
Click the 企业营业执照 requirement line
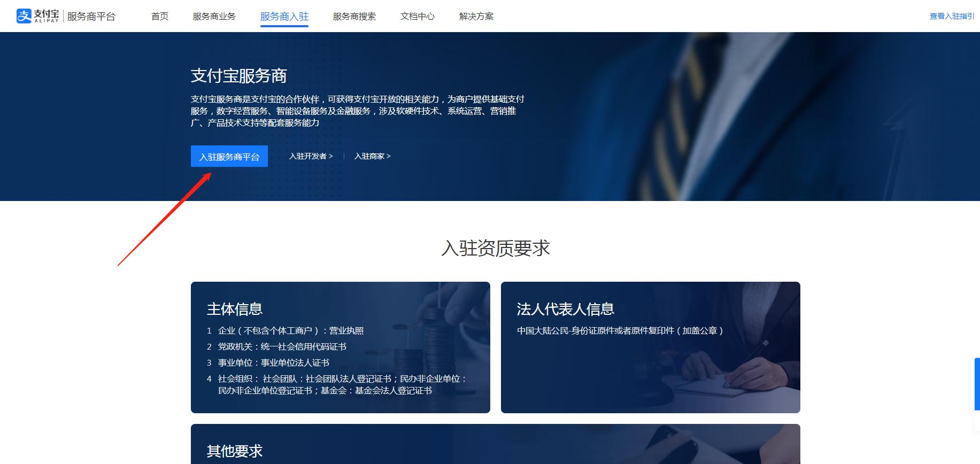point(290,330)
